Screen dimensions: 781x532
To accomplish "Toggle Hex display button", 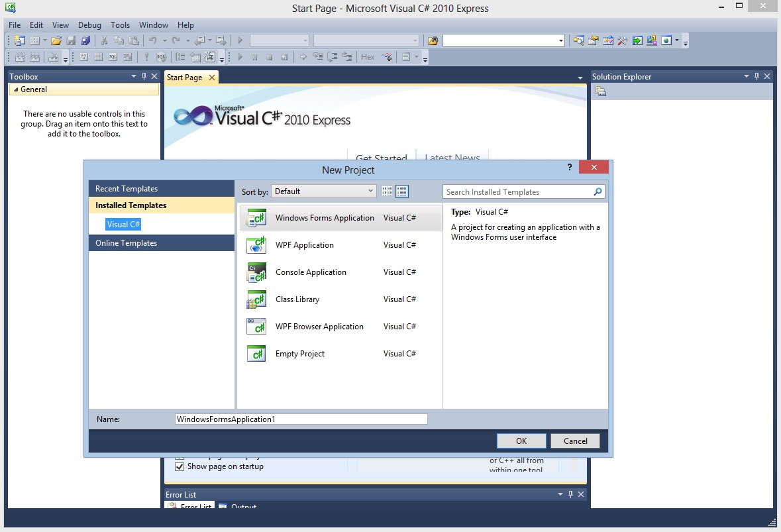I will pyautogui.click(x=368, y=57).
